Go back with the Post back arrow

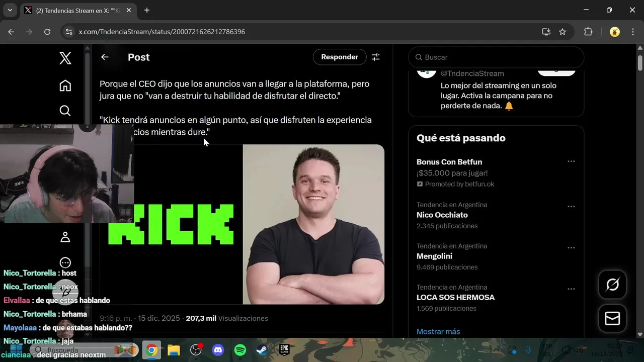coord(105,57)
